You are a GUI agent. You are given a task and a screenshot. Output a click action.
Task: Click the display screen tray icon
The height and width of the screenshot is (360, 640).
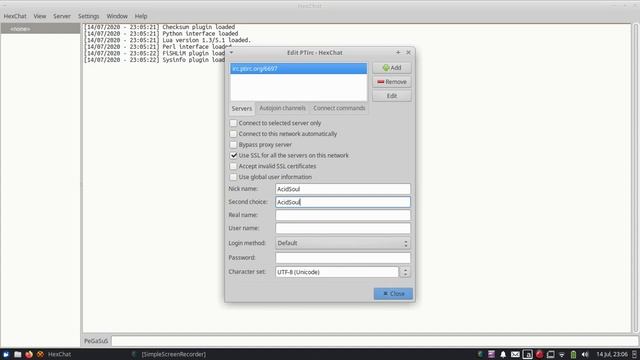point(551,354)
